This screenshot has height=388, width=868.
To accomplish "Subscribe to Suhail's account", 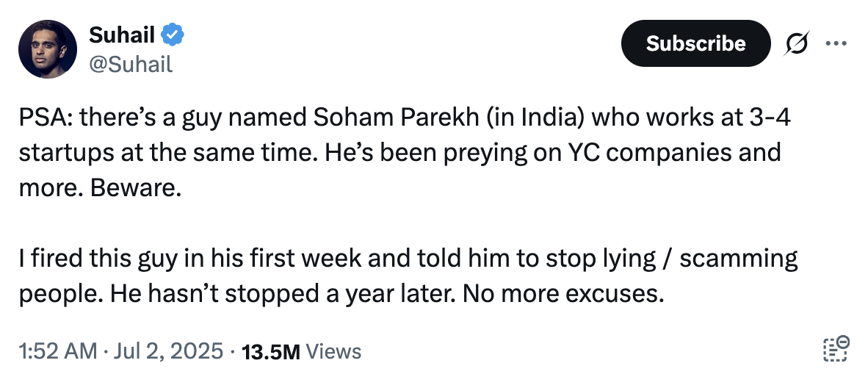I will coord(696,43).
